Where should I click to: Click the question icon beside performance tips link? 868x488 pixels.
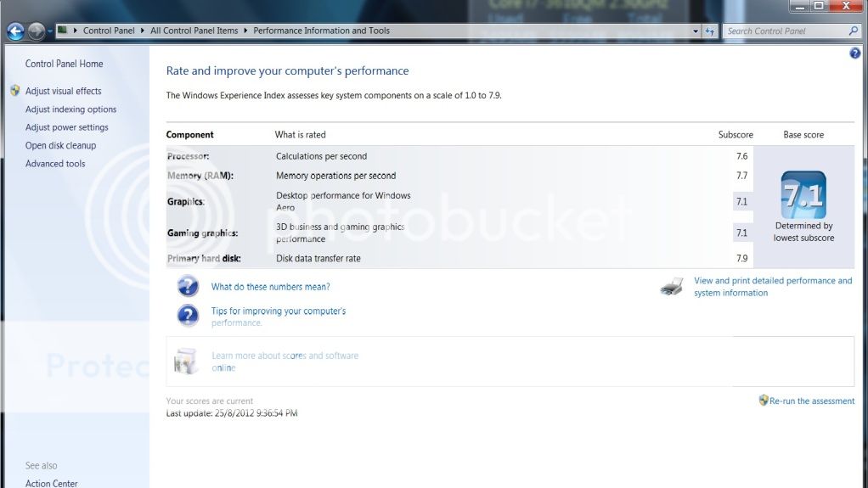click(188, 316)
